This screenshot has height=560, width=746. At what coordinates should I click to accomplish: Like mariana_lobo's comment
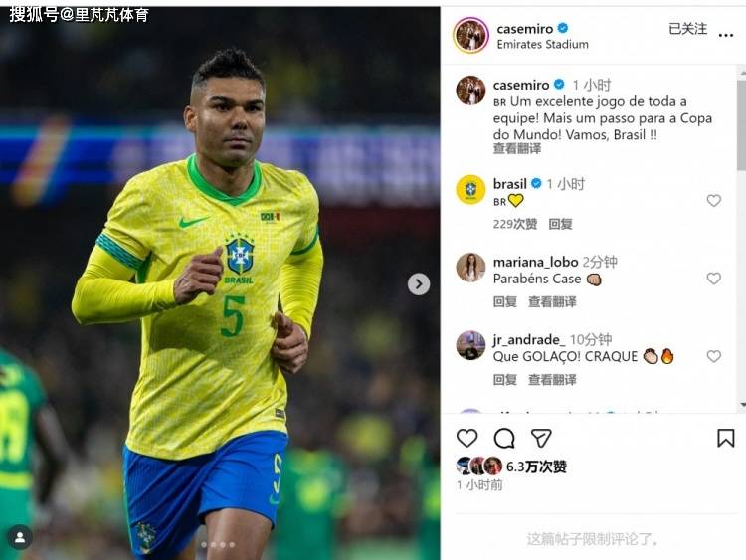tap(713, 279)
